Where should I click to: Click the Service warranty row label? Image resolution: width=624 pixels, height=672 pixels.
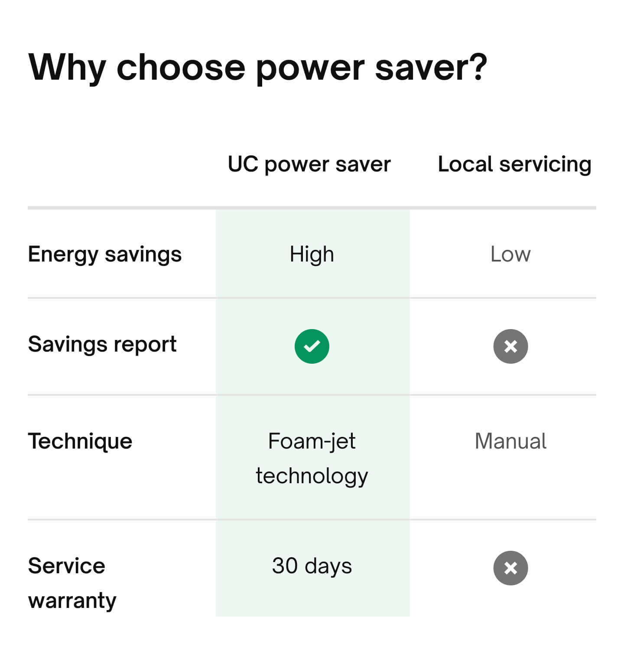pyautogui.click(x=72, y=583)
